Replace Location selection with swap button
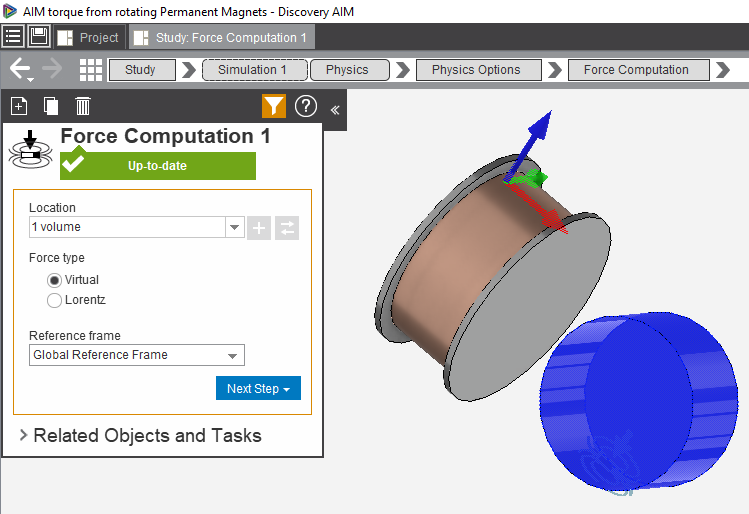Image resolution: width=749 pixels, height=514 pixels. tap(287, 228)
